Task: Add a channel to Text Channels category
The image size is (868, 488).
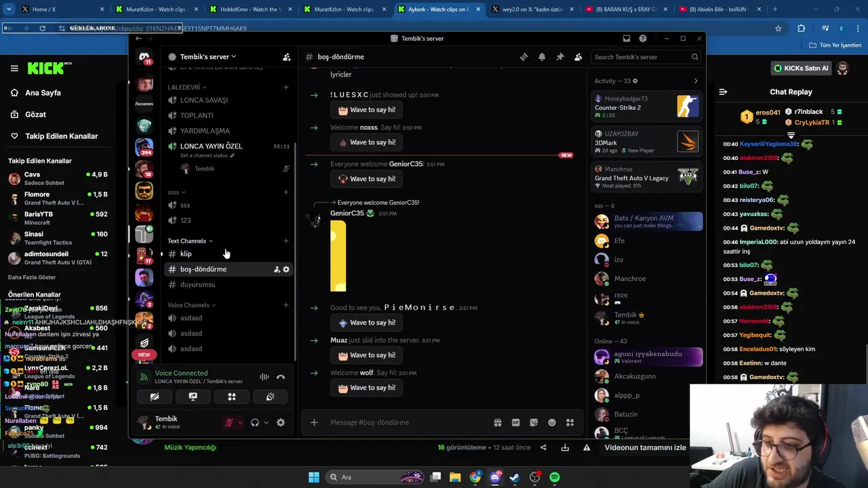Action: [x=285, y=241]
